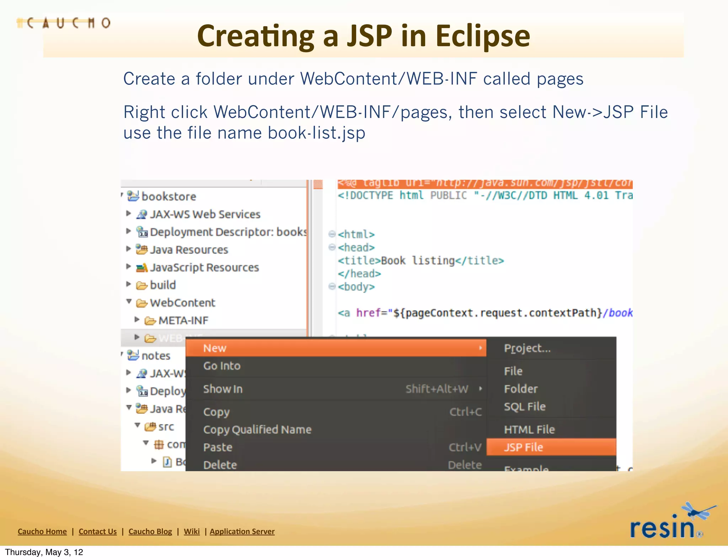
Task: Click the notes project icon
Action: click(x=133, y=355)
